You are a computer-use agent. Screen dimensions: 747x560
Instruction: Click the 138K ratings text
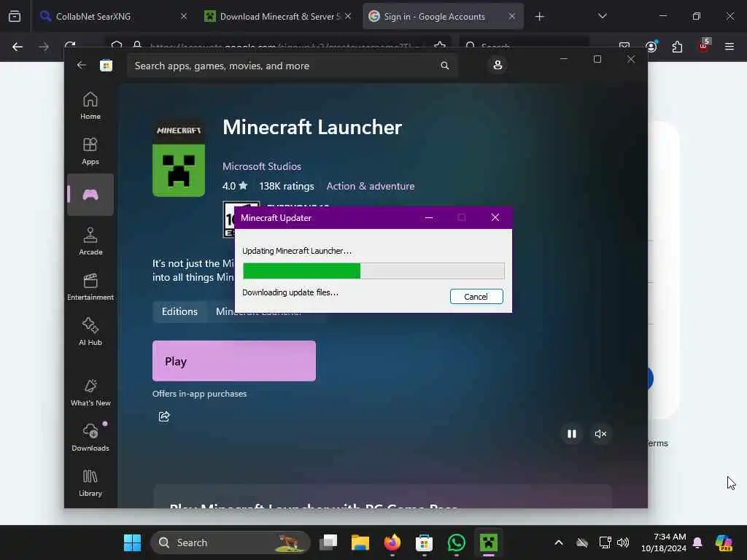[x=286, y=186]
